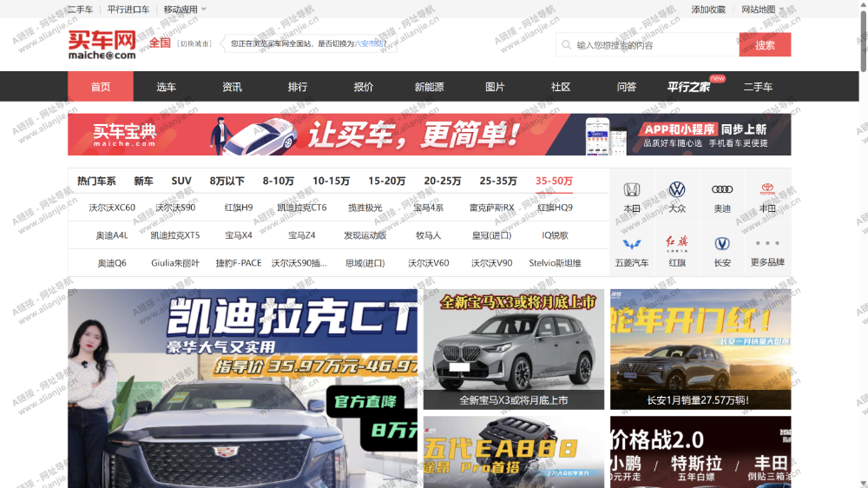Select the 8-10万 price tab
Image resolution: width=868 pixels, height=488 pixels.
click(x=279, y=181)
